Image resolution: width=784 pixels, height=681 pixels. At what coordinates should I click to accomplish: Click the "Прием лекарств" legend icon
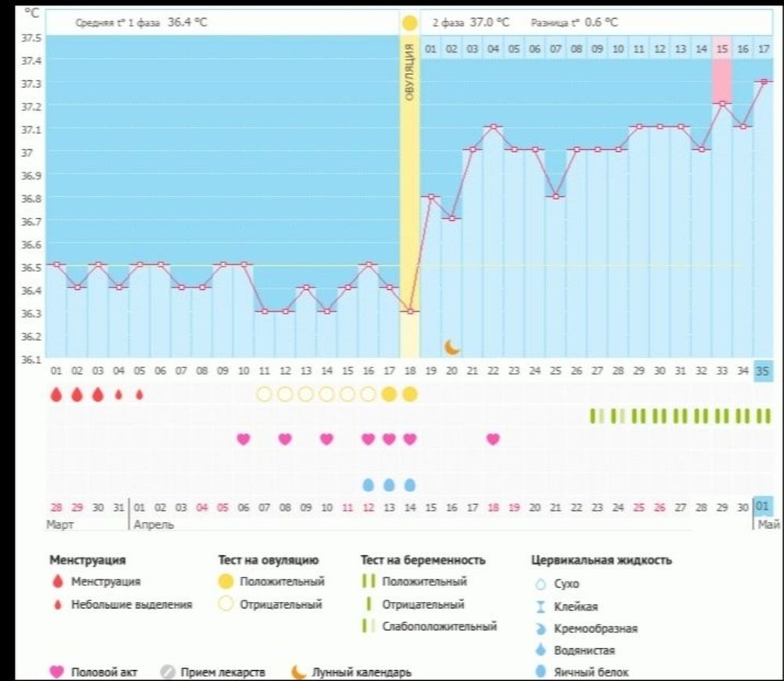[167, 672]
